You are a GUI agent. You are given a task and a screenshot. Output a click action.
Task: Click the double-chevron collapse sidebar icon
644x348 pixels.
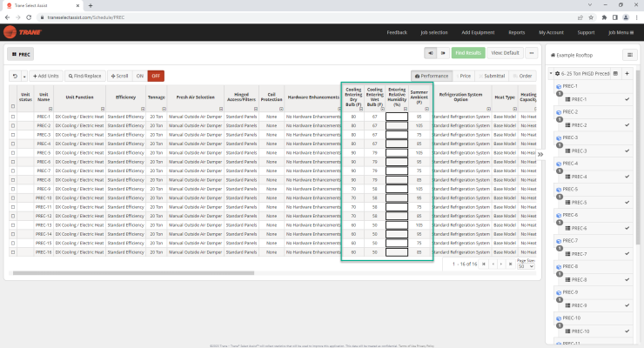(x=540, y=154)
